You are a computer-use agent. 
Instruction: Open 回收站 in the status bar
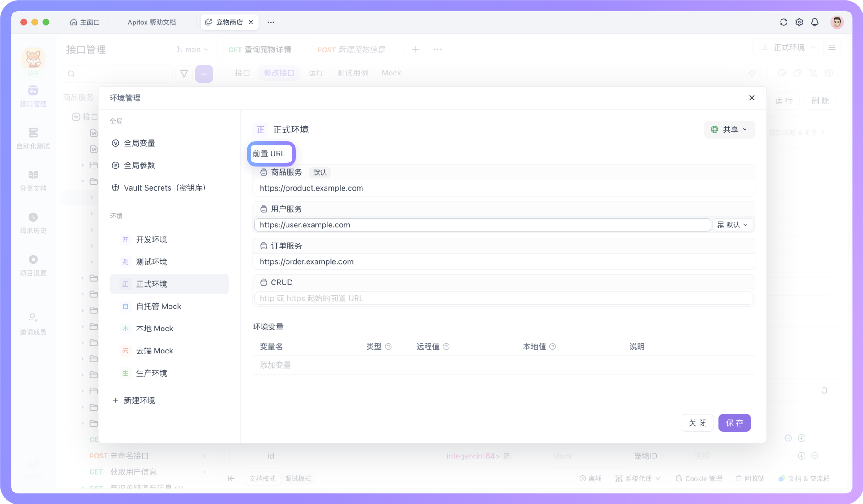[x=750, y=479]
